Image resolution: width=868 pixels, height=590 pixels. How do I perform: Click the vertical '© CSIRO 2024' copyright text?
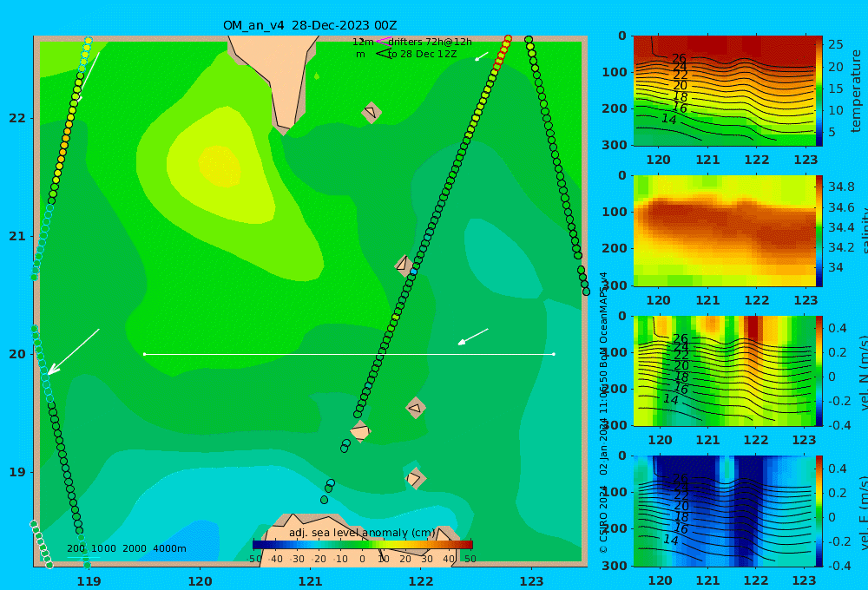[603, 520]
